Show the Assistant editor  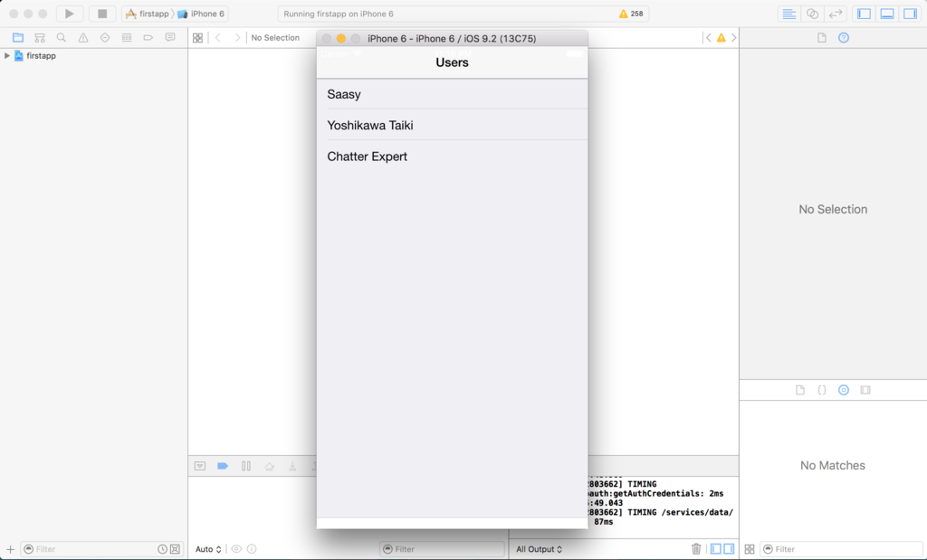(812, 14)
